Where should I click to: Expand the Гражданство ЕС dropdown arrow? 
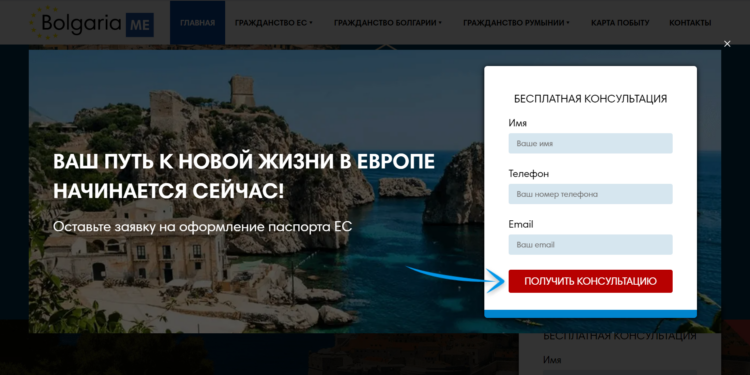(x=311, y=22)
